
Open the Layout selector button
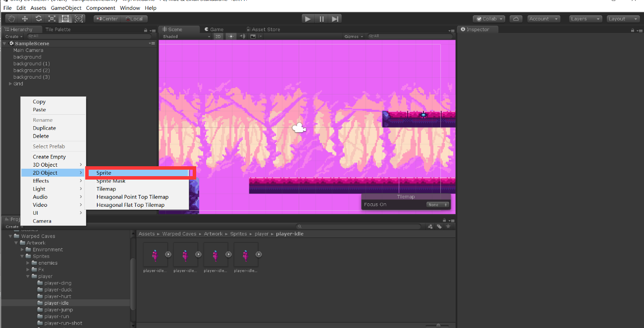[x=623, y=18]
